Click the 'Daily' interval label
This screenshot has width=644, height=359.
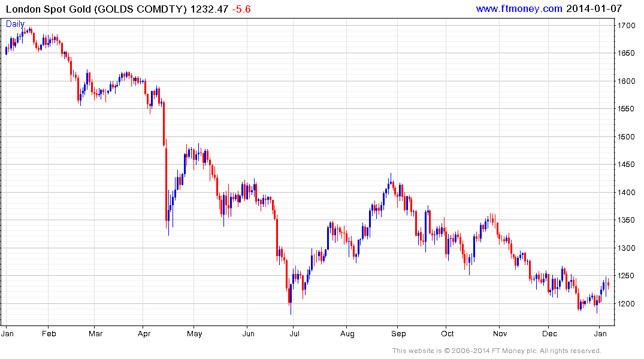[x=15, y=24]
